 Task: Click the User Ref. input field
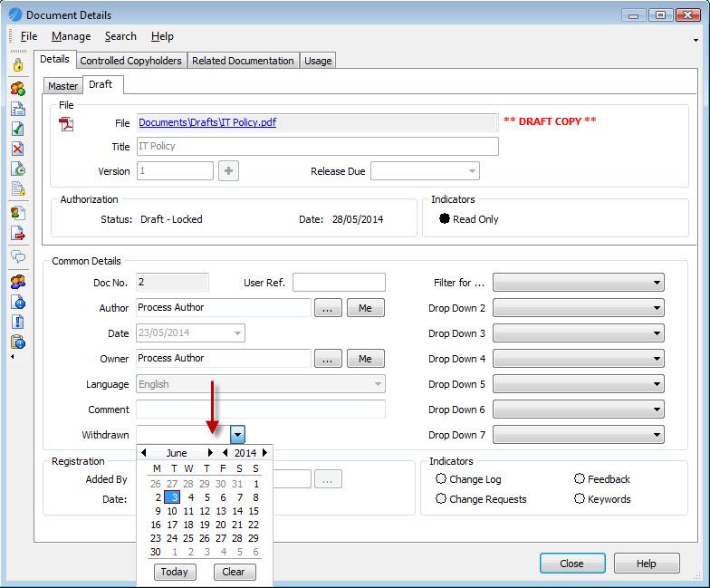339,283
